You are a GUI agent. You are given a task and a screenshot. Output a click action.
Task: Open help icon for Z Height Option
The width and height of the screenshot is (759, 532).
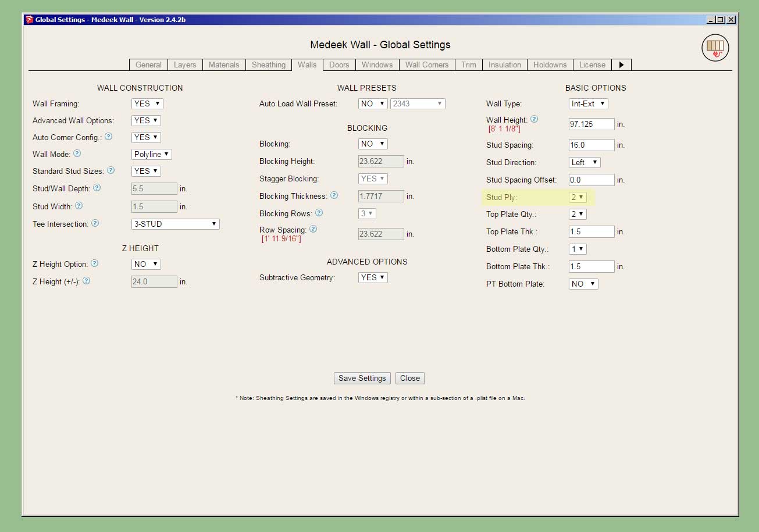click(x=94, y=263)
